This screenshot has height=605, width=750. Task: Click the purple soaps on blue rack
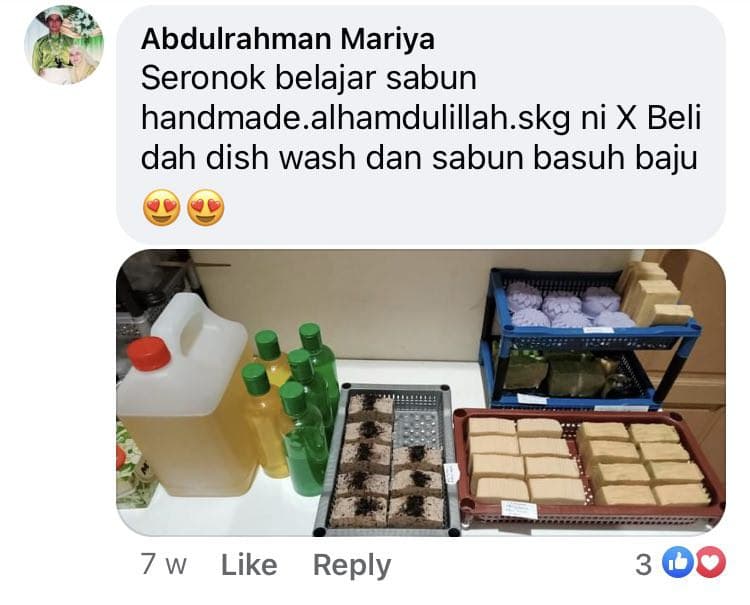click(569, 306)
